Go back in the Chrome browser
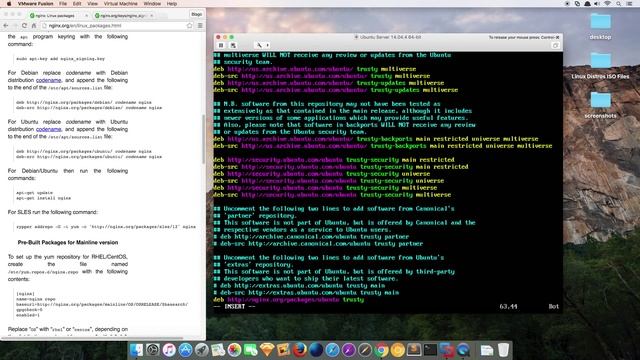The height and width of the screenshot is (360, 640). coord(6,25)
